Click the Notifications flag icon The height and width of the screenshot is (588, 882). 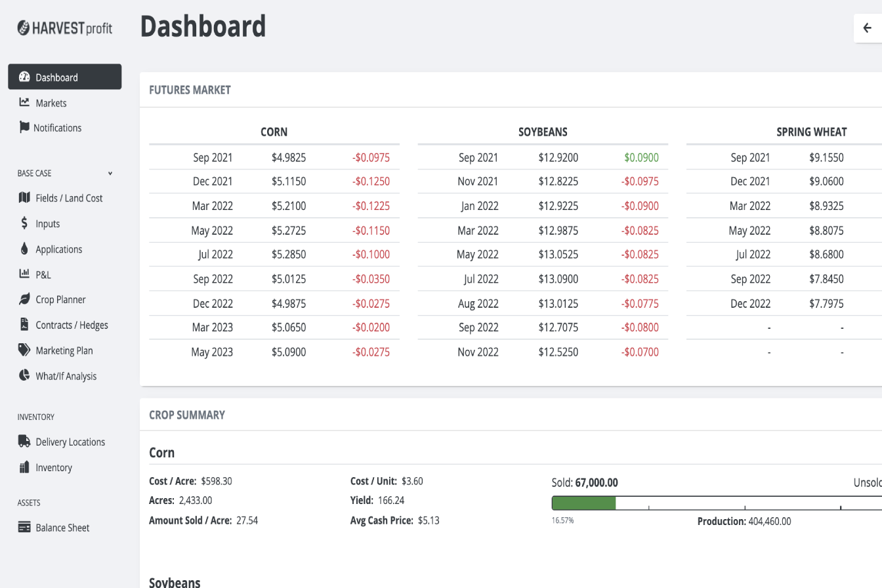click(x=24, y=127)
